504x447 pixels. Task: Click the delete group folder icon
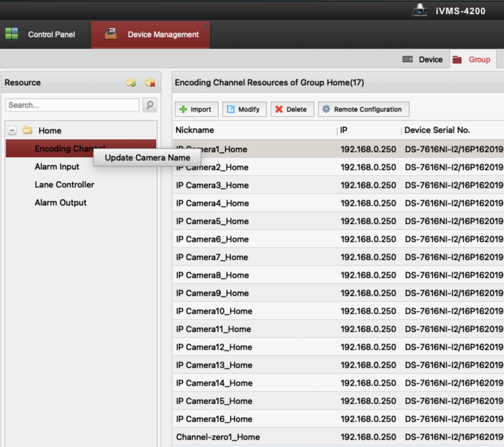click(150, 83)
